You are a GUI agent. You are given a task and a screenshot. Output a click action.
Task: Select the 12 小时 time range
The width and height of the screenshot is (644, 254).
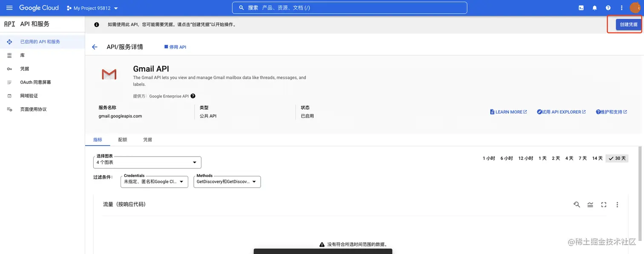click(526, 158)
